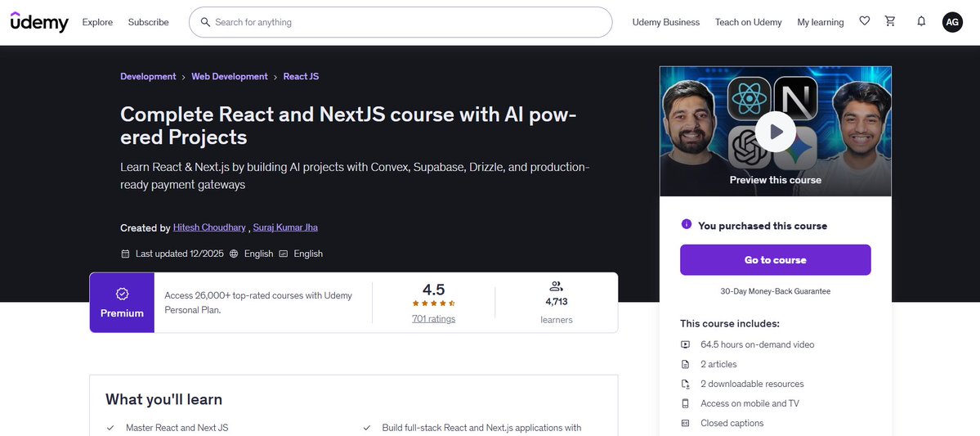Click the on-demand video icon
Viewport: 980px width, 436px height.
pyautogui.click(x=686, y=344)
